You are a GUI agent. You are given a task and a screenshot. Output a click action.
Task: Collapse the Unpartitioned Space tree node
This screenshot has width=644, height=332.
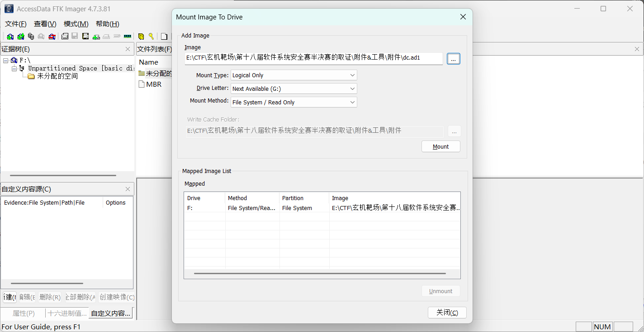(14, 68)
